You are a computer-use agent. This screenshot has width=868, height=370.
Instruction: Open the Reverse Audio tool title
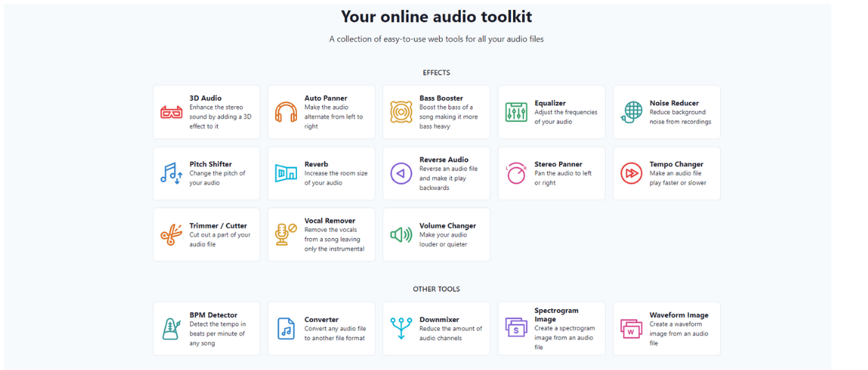click(444, 160)
